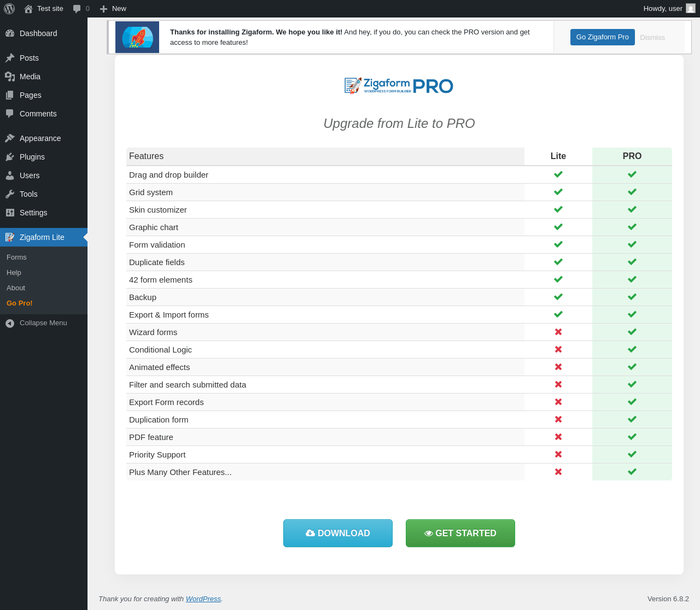Click the '42 form elements' row text

point(161,280)
